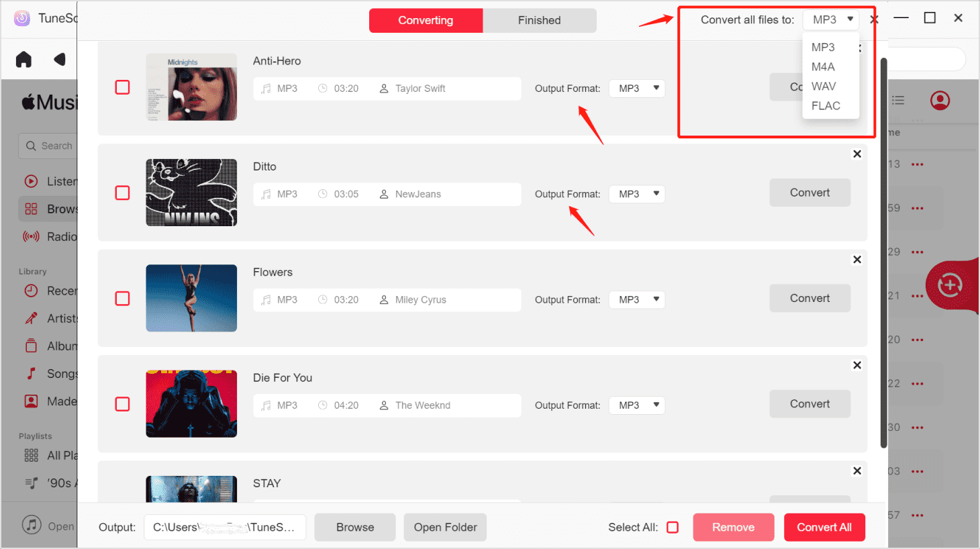Click the TuneSolo app logo icon

click(x=22, y=18)
